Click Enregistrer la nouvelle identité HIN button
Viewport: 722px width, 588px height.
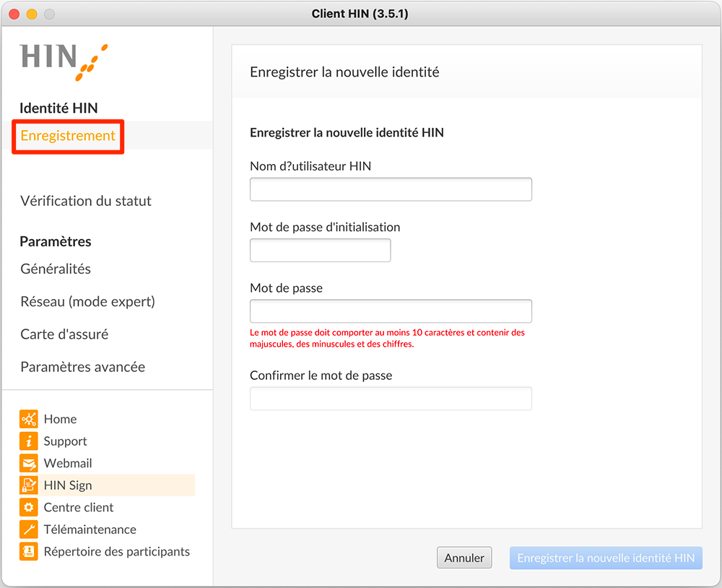[606, 558]
